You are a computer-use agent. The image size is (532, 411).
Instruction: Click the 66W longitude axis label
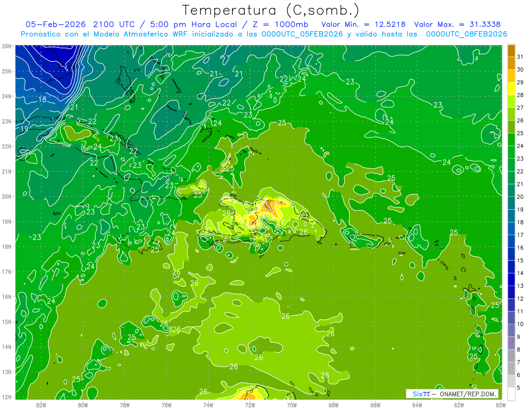coord(376,404)
